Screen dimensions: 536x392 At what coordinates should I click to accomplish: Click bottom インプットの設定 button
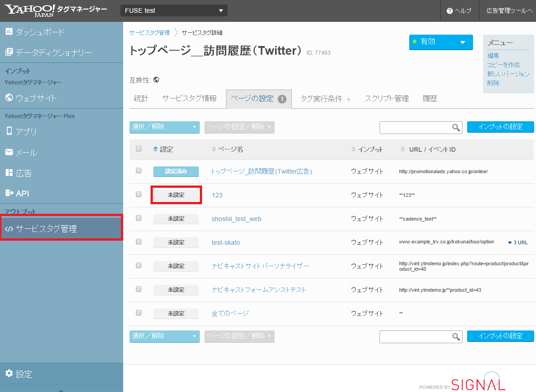(500, 336)
